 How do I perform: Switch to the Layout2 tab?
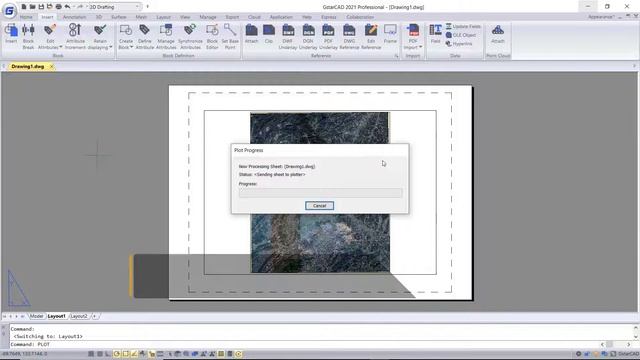(79, 316)
